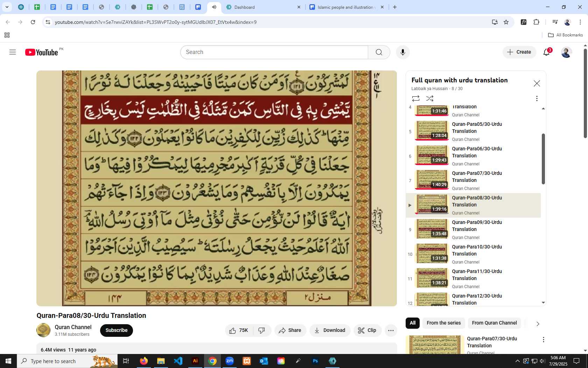The height and width of the screenshot is (368, 588).
Task: Launch Visual Studio Code from taskbar
Action: click(178, 361)
